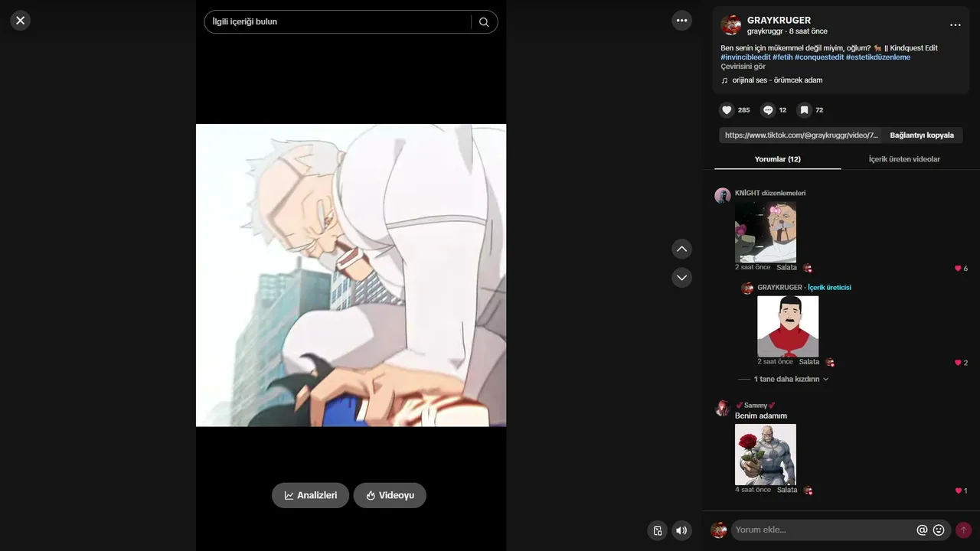Open Sammy's commenter avatar
Image resolution: width=980 pixels, height=551 pixels.
(723, 408)
